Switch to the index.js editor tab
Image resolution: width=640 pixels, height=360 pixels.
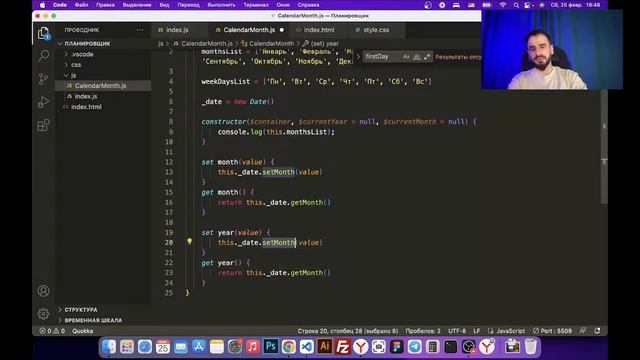click(x=177, y=30)
